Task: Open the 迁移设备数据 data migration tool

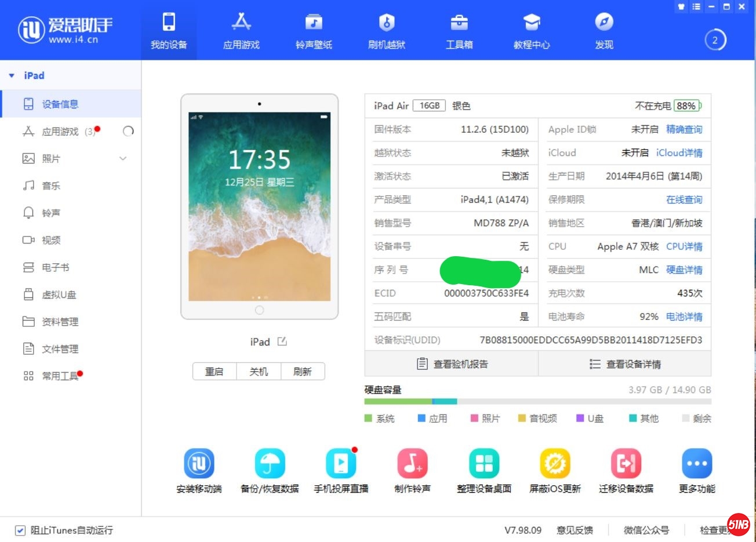Action: [626, 470]
